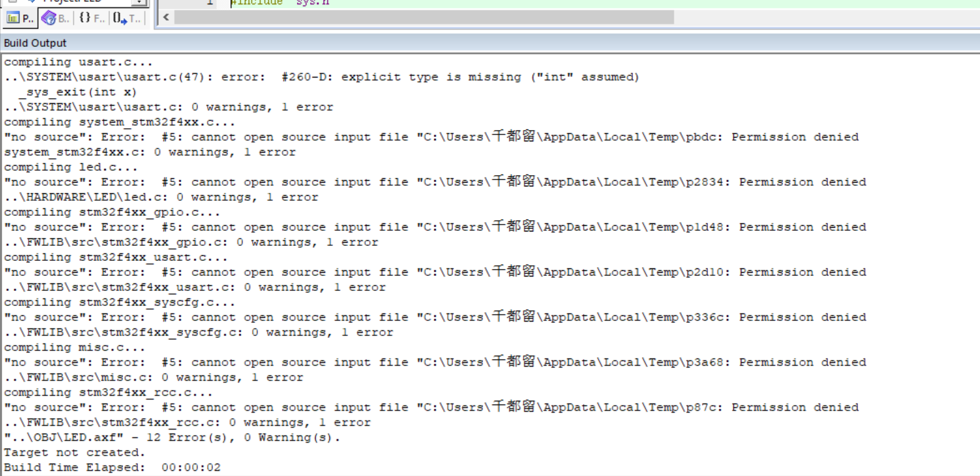
Task: Select the FWLIB\src\stm32f4xx_usart.c summary line
Action: (x=195, y=287)
